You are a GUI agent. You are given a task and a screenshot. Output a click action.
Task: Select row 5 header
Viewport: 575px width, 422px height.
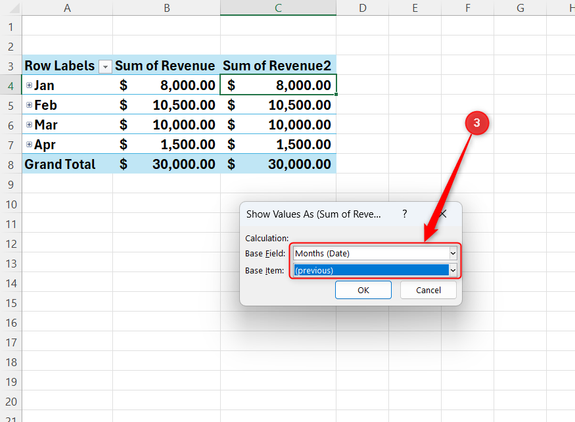click(x=11, y=106)
